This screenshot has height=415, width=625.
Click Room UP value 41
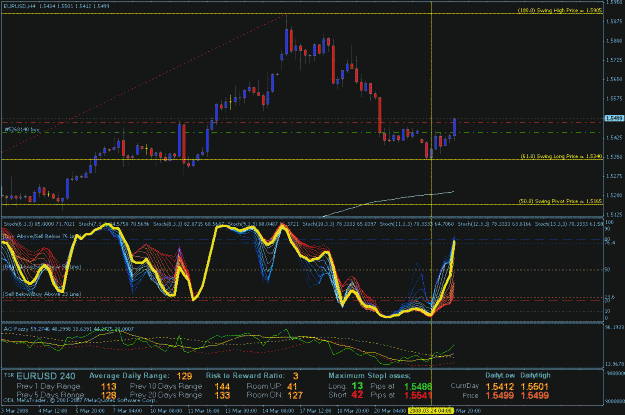(x=292, y=386)
